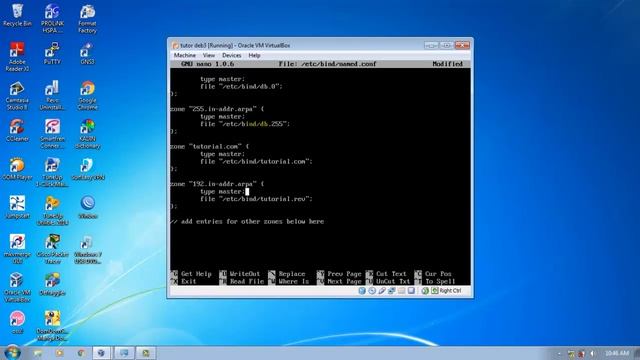Select the Defraggler desktop icon
Viewport: 640px width, 360px height.
(52, 284)
